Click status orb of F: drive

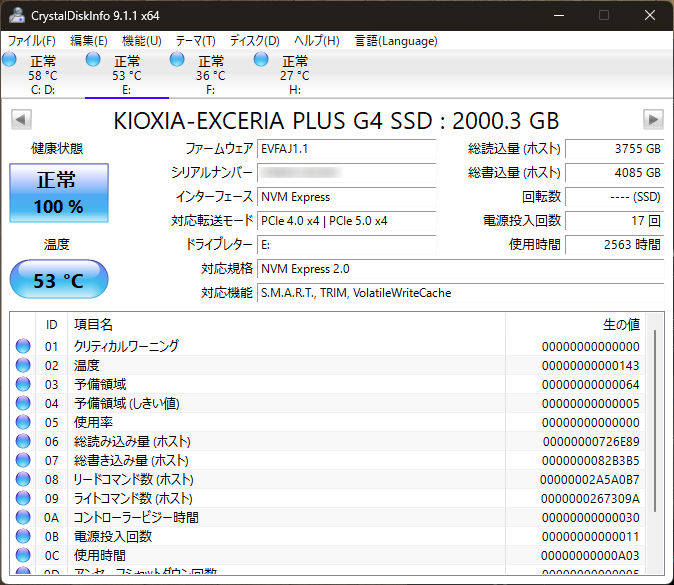click(177, 59)
